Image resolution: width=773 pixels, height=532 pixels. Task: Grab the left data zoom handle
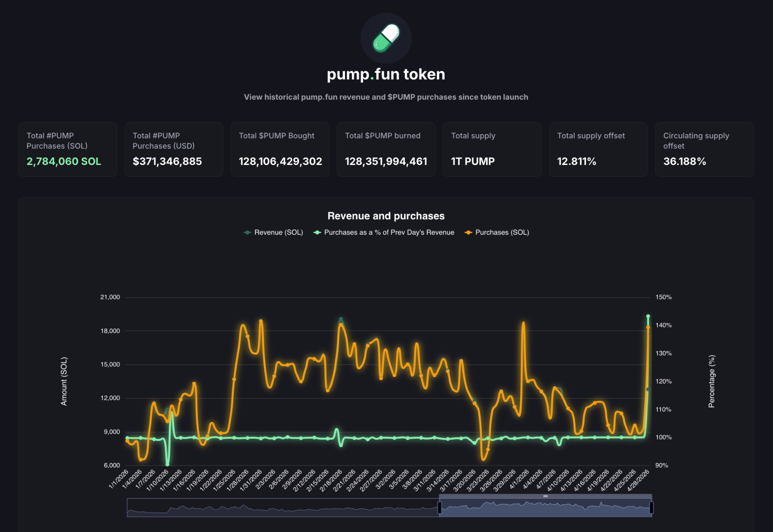[439, 507]
